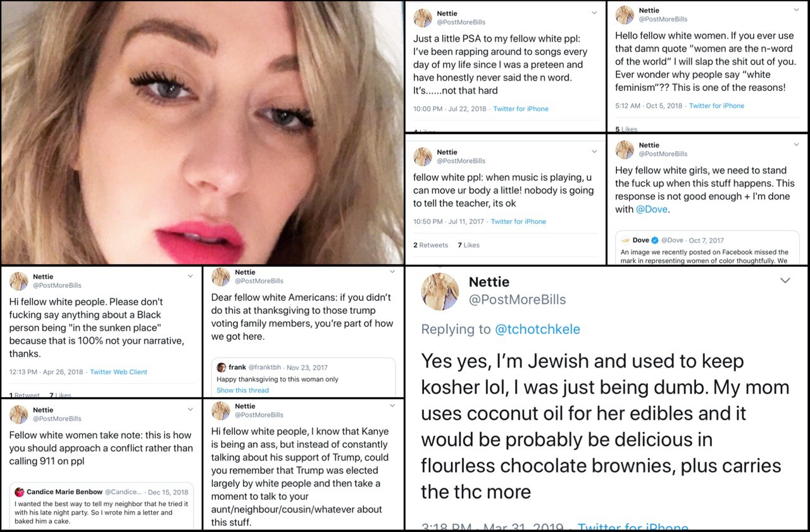This screenshot has height=532, width=810.
Task: Click Show this thread link
Action: tap(242, 390)
